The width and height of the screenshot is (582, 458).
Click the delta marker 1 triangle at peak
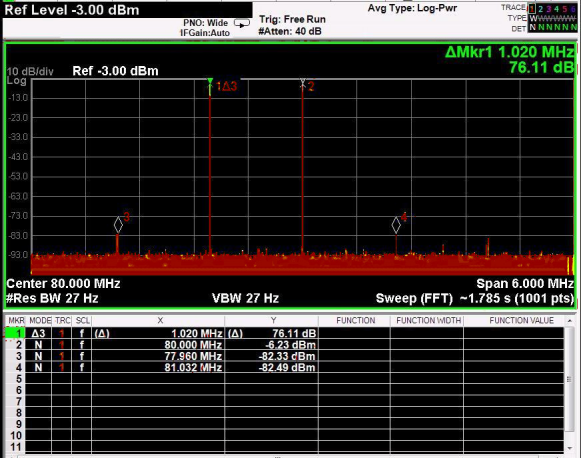[x=210, y=81]
